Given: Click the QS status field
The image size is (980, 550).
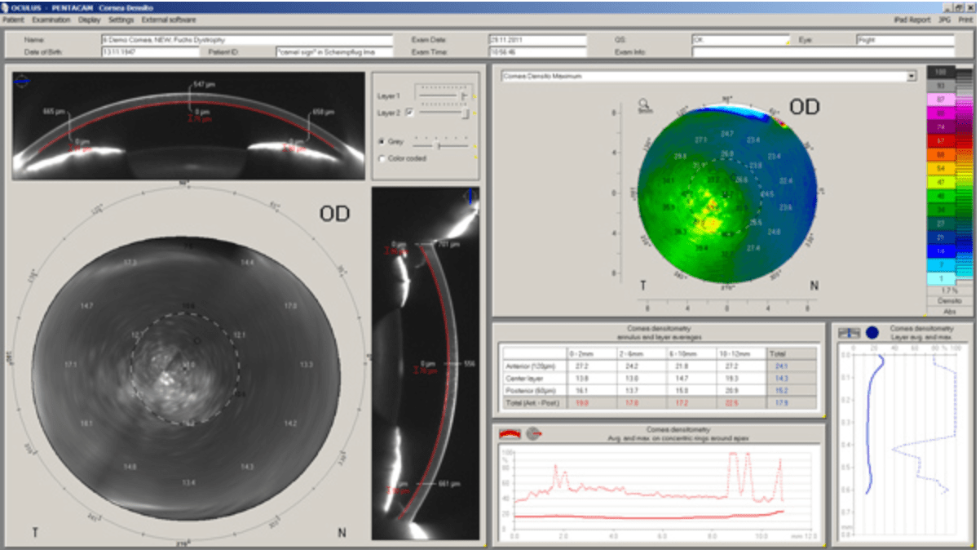Looking at the screenshot, I should (x=740, y=39).
